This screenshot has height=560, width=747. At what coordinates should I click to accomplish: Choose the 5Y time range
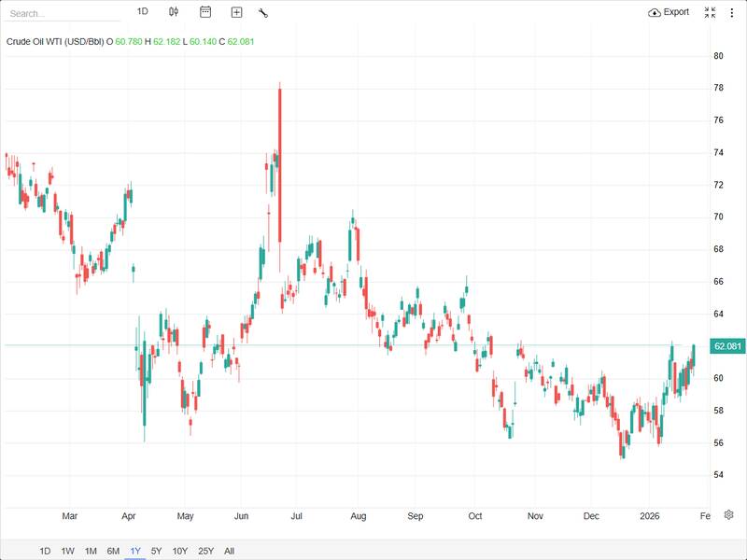[x=157, y=551]
